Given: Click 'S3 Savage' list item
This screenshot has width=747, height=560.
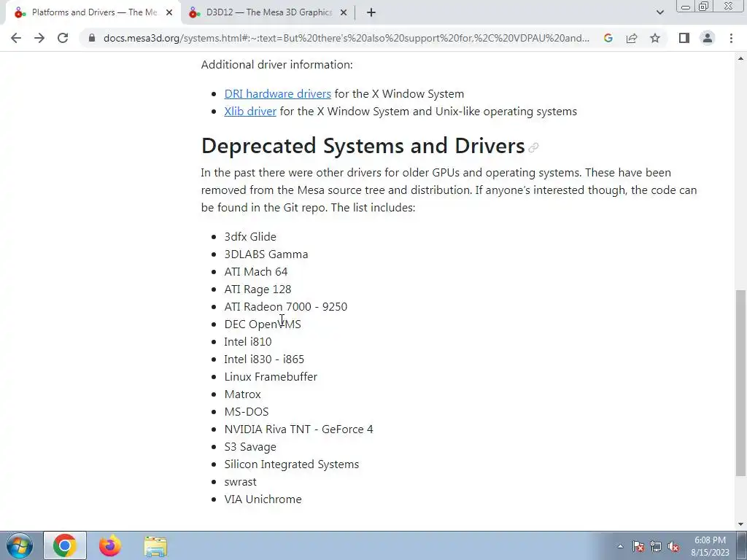Looking at the screenshot, I should coord(250,447).
